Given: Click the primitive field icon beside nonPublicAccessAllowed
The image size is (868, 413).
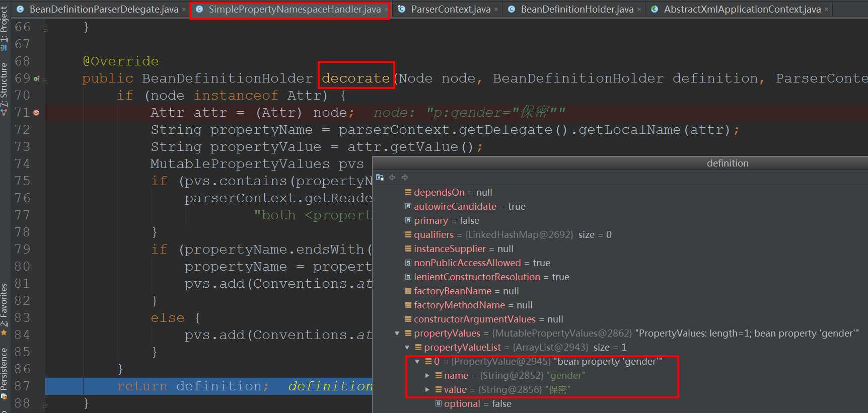Looking at the screenshot, I should [408, 263].
